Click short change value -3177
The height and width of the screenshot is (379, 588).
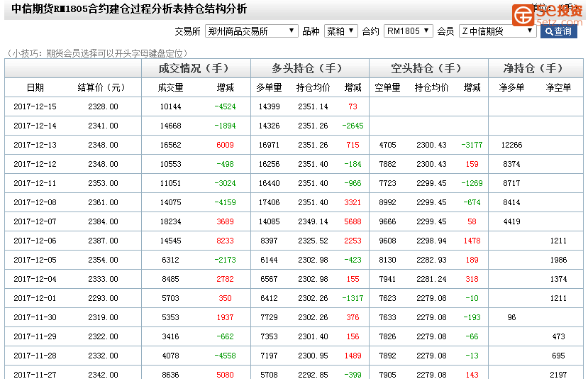(x=472, y=145)
